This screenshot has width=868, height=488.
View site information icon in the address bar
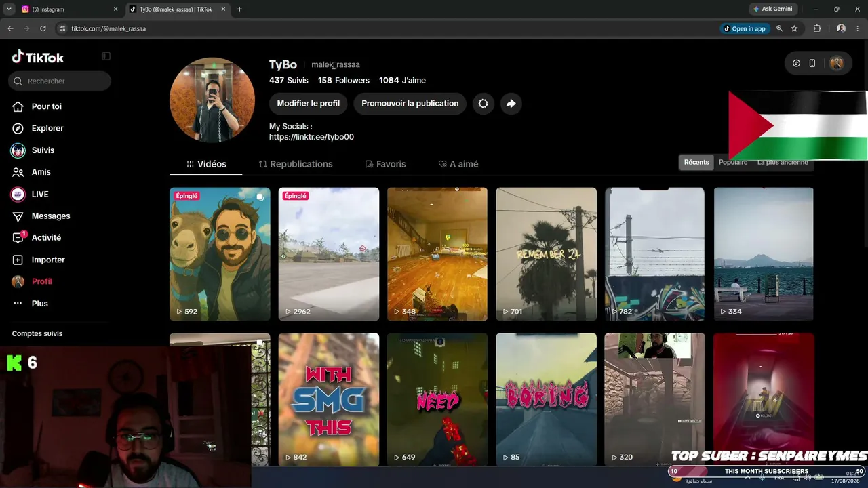[x=62, y=28]
